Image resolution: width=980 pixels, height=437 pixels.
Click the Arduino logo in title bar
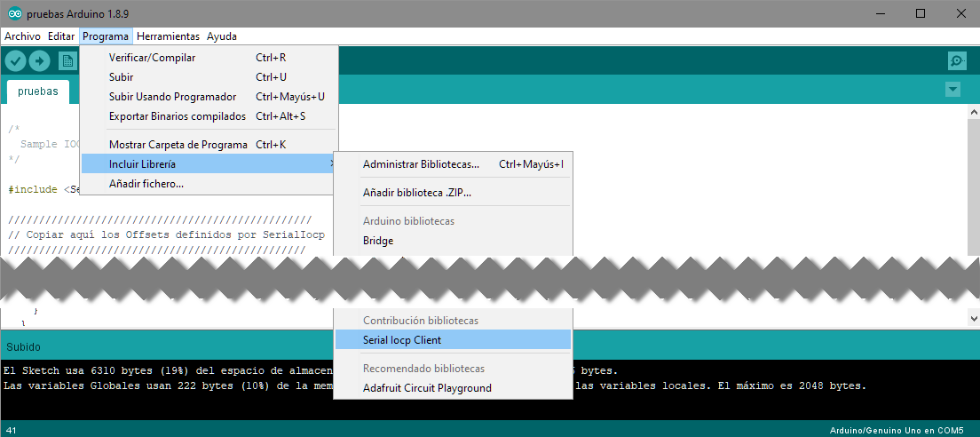pos(14,13)
